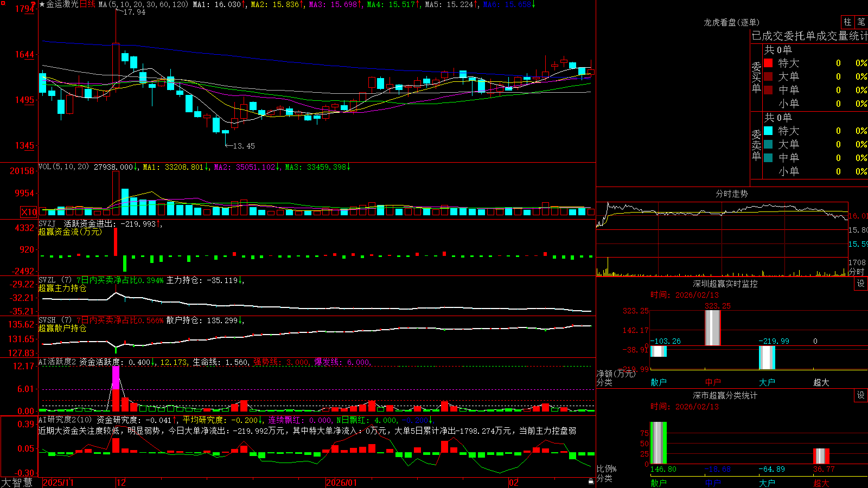Viewport: 868px width, 488px height.
Task: Click the star icon before 金运激光
Action: coord(42,4)
